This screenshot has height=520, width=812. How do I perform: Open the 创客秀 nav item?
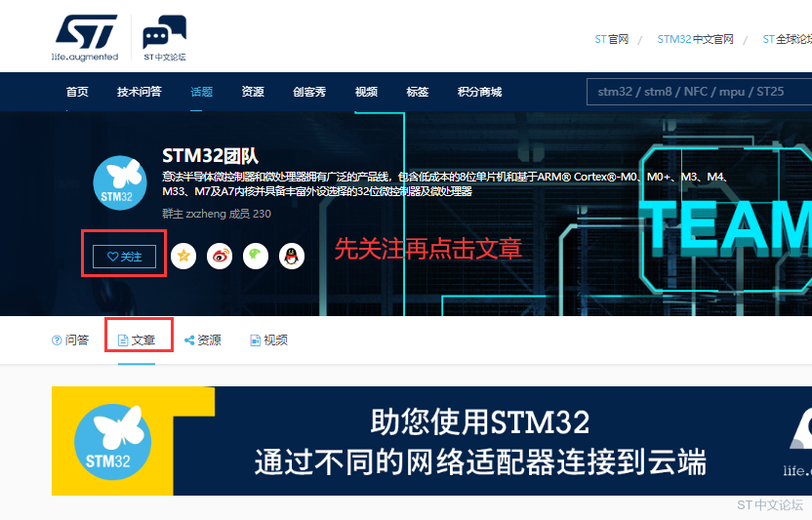point(309,92)
